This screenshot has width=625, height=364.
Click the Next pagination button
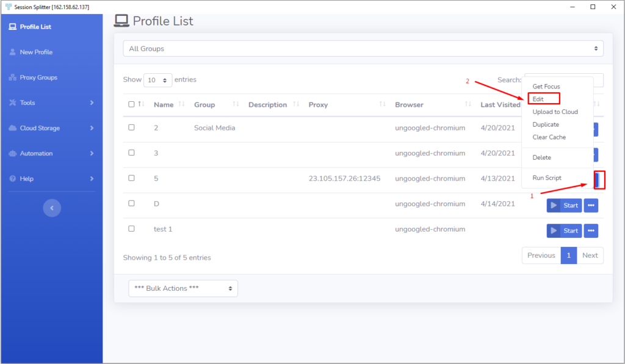(590, 255)
